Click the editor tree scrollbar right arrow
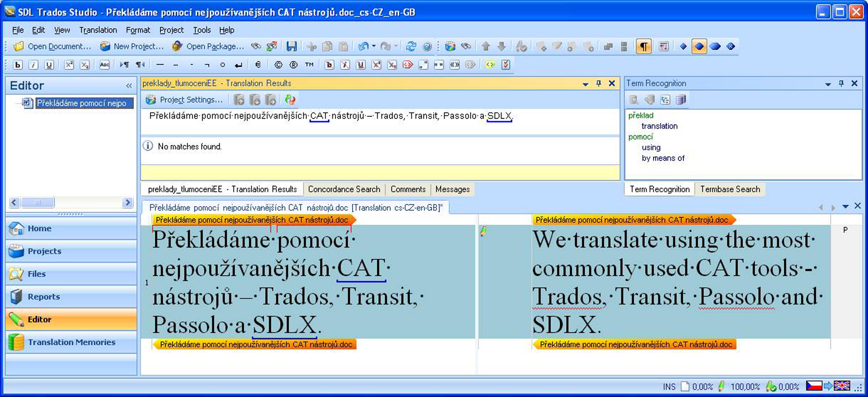 (x=127, y=202)
